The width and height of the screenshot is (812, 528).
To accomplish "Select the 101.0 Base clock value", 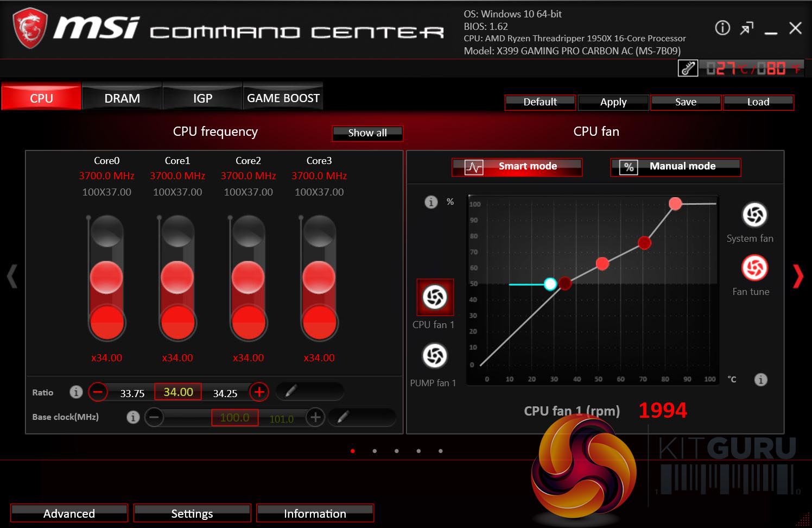I will [281, 419].
